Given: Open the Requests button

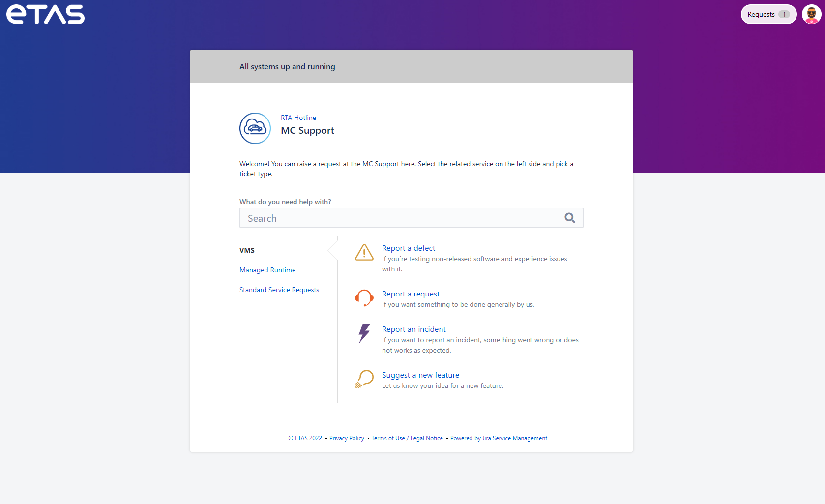Looking at the screenshot, I should coord(768,14).
